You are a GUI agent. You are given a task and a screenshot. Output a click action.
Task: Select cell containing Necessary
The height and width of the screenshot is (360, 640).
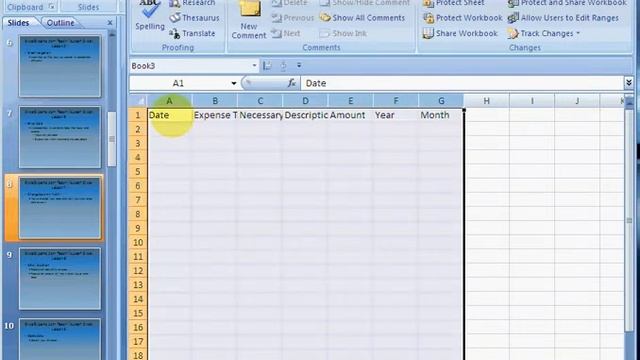point(260,115)
